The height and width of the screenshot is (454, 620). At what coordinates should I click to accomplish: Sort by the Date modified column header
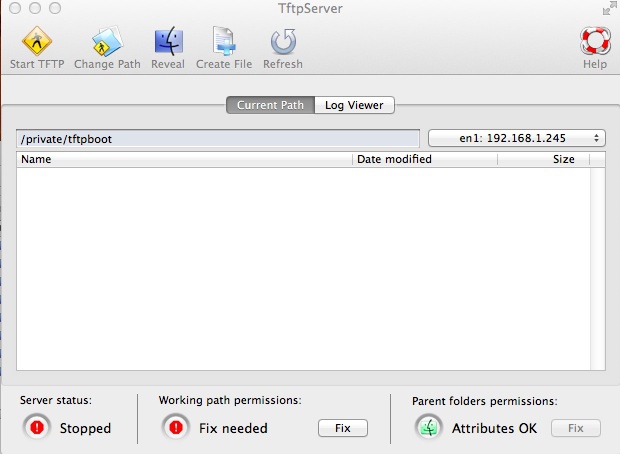[425, 159]
